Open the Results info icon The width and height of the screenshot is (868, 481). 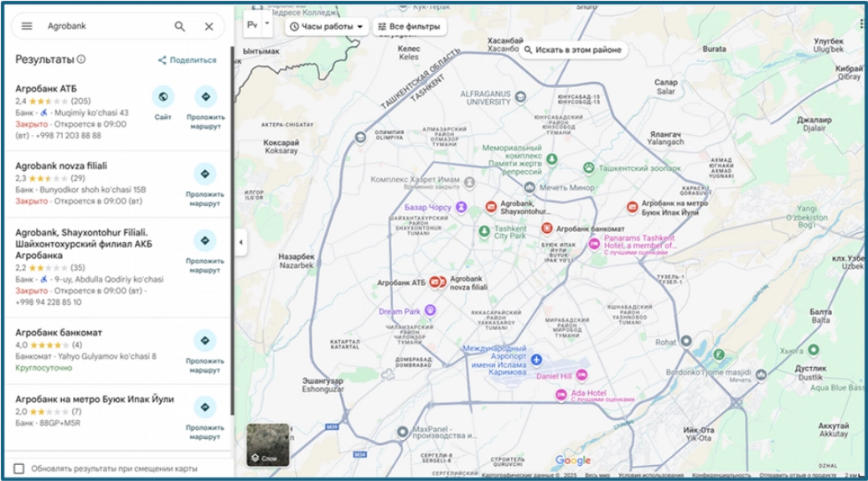[x=81, y=59]
